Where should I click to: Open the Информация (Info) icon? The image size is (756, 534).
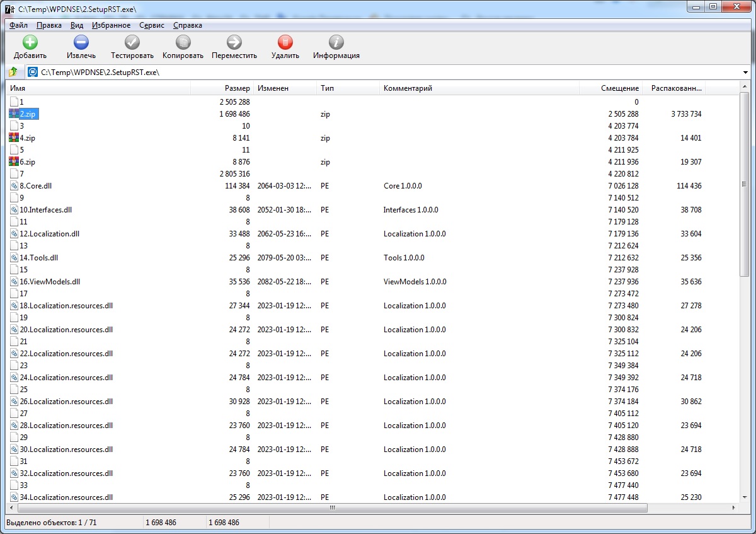click(336, 42)
